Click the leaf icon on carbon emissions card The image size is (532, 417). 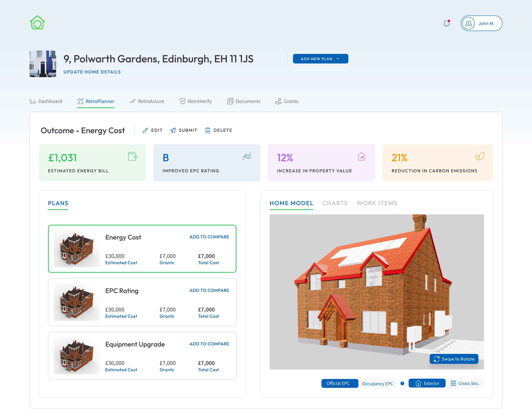[x=480, y=156]
